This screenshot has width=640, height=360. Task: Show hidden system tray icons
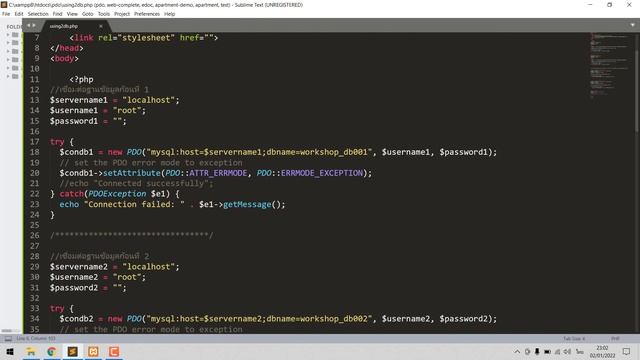517,351
